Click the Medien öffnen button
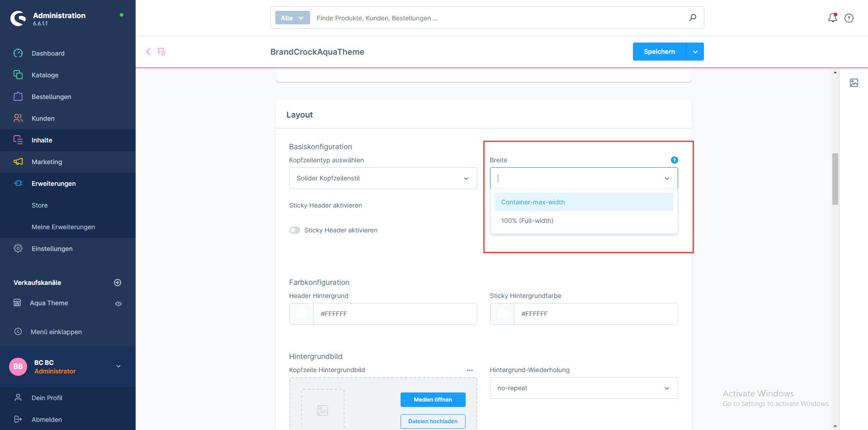This screenshot has height=430, width=868. tap(433, 400)
